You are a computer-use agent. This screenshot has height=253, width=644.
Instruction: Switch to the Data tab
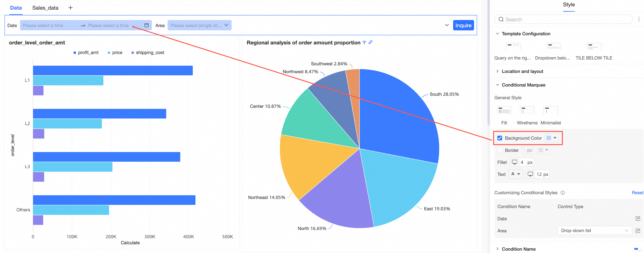(x=16, y=8)
